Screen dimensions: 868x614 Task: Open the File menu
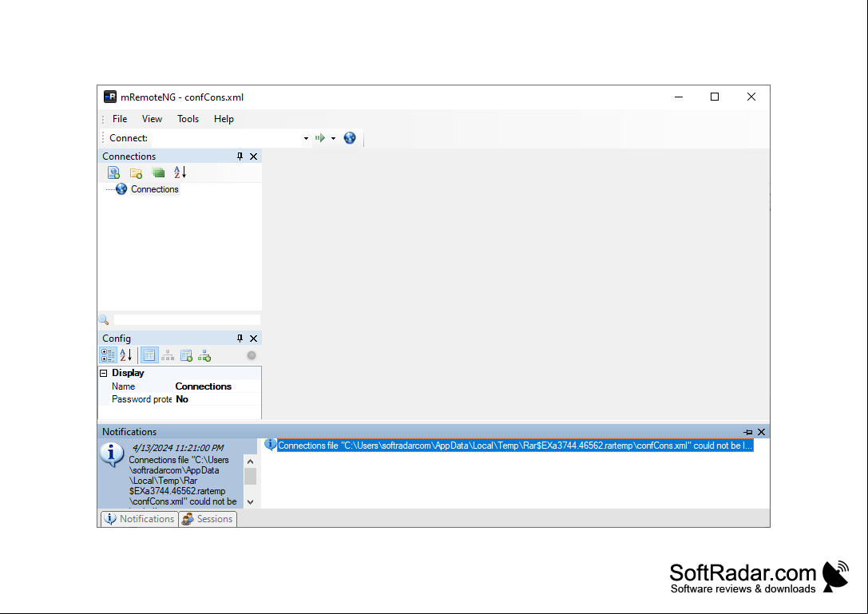[x=120, y=119]
